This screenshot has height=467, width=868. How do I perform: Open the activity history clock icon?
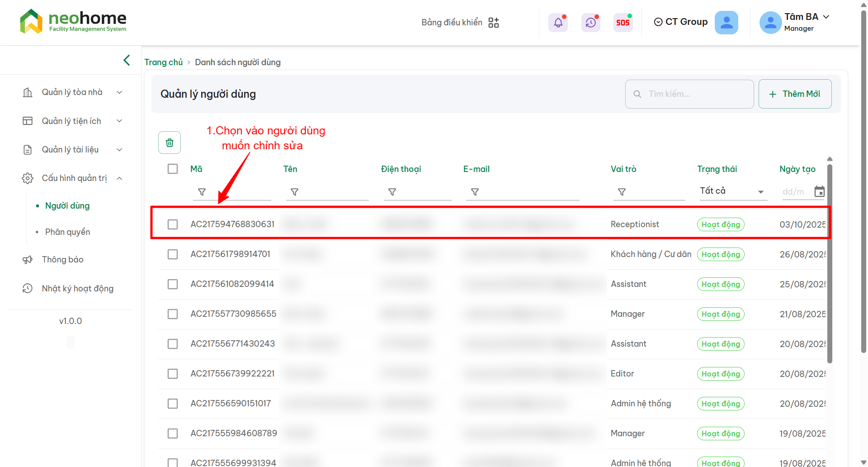[590, 23]
